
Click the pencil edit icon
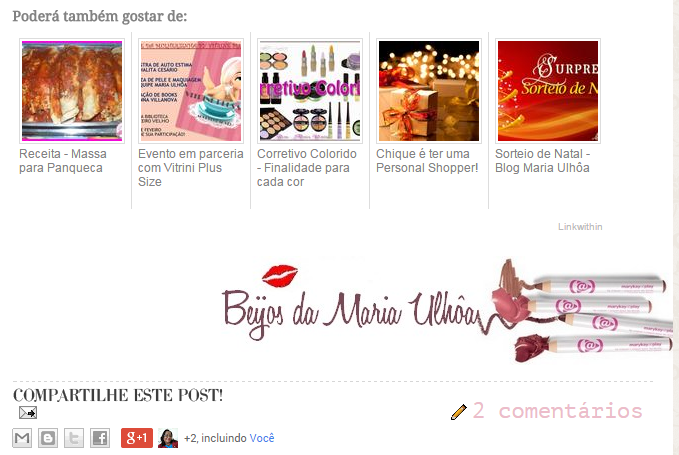pos(459,412)
